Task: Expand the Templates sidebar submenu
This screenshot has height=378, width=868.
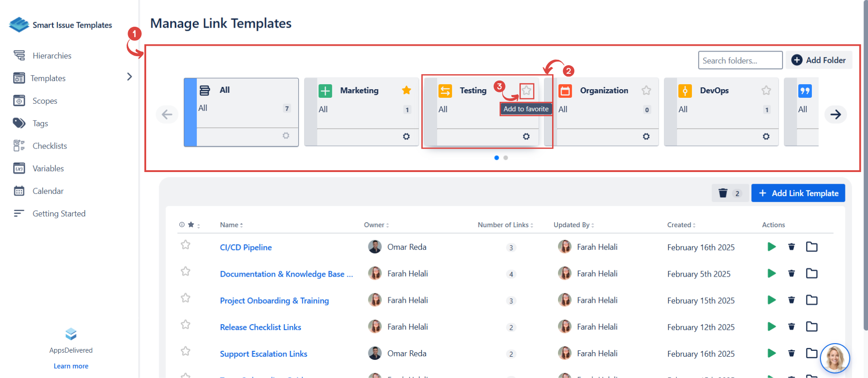Action: click(x=129, y=77)
